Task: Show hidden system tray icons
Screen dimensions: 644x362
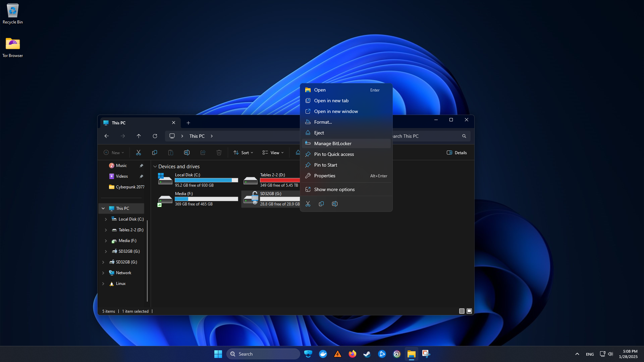Action: [577, 354]
